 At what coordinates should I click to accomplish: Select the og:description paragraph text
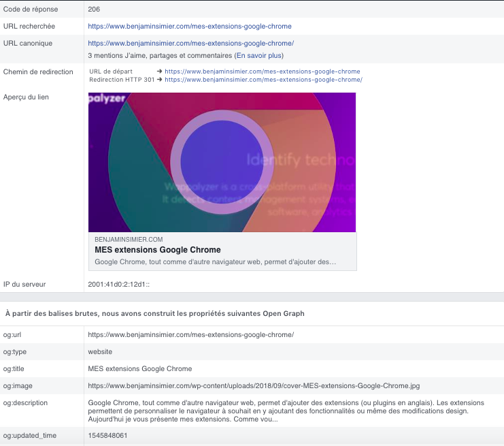(x=286, y=411)
